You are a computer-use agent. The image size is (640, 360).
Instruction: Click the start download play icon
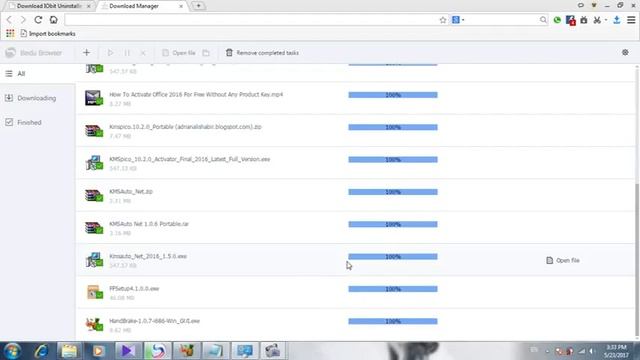110,53
